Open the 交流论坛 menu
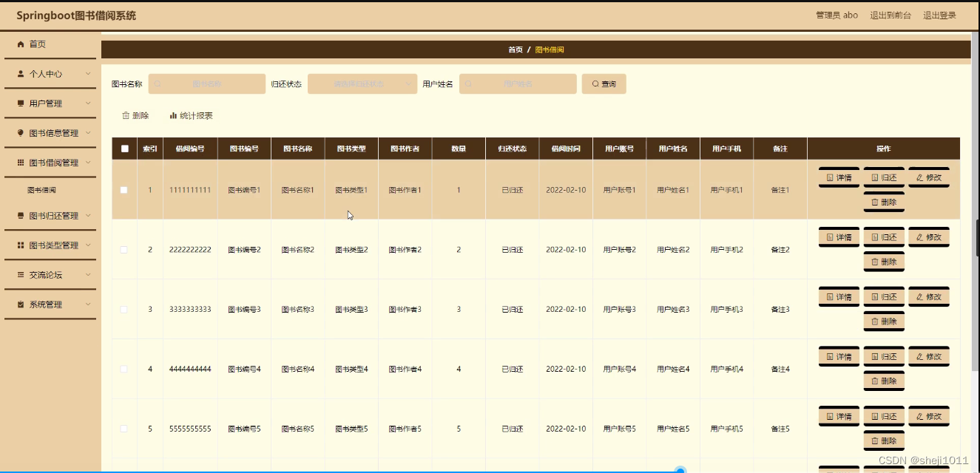Image resolution: width=980 pixels, height=473 pixels. [x=46, y=274]
